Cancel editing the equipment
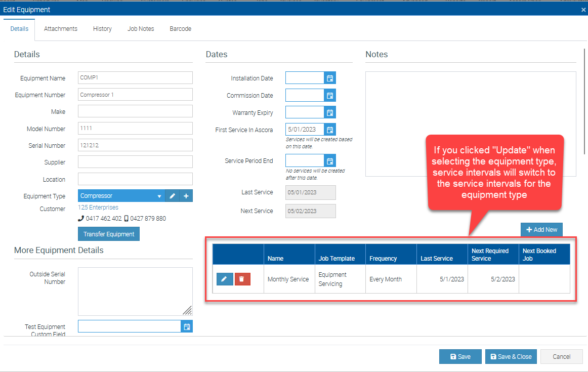 coord(561,357)
